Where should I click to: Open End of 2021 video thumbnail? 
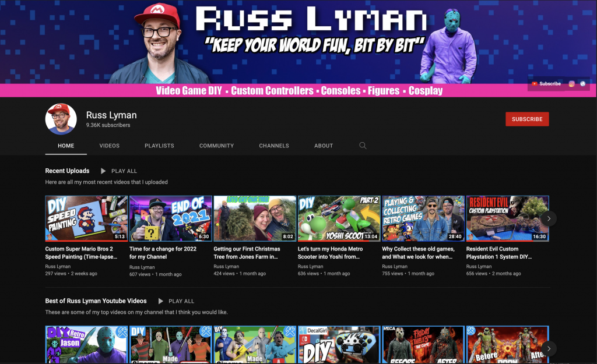171,218
